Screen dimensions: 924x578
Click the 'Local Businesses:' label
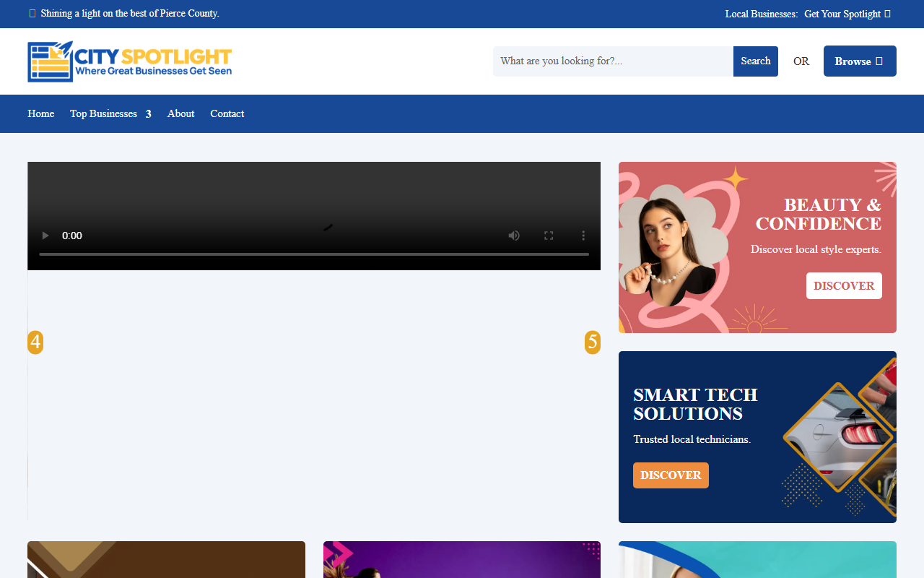coord(762,14)
